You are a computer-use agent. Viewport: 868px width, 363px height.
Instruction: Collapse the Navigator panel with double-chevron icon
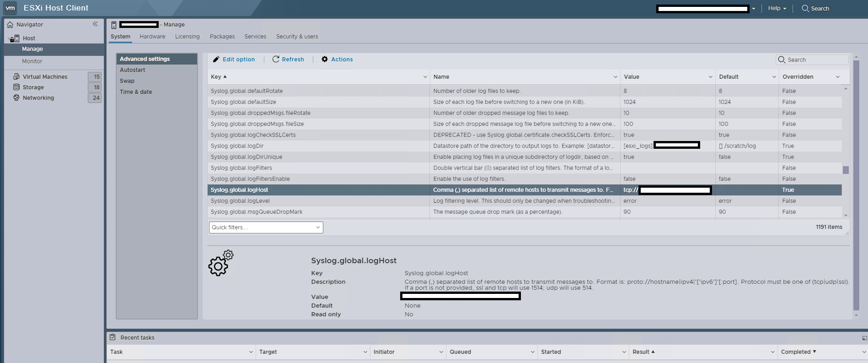pos(95,24)
